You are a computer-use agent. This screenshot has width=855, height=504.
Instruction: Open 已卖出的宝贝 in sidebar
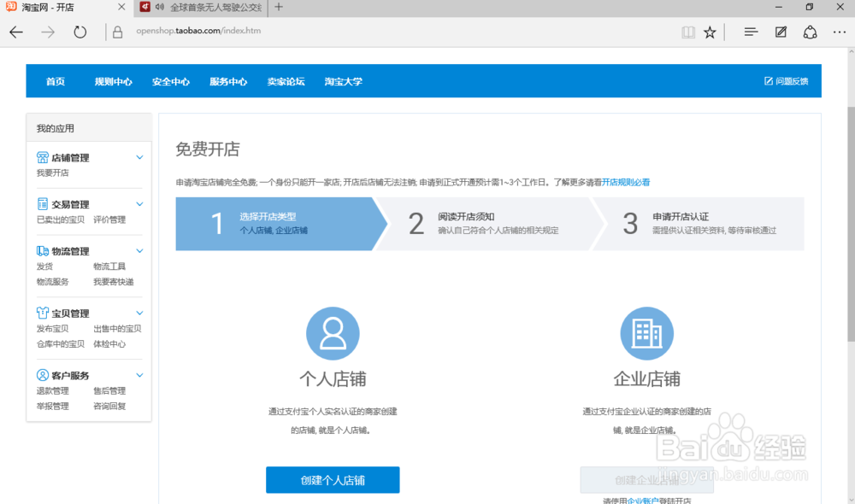61,220
